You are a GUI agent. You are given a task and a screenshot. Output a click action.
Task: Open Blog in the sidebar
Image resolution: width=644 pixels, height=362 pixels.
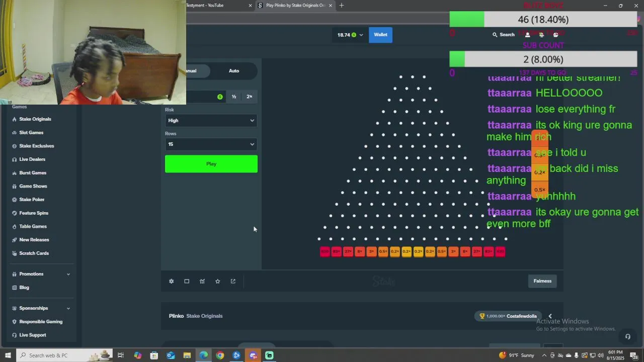click(x=24, y=288)
